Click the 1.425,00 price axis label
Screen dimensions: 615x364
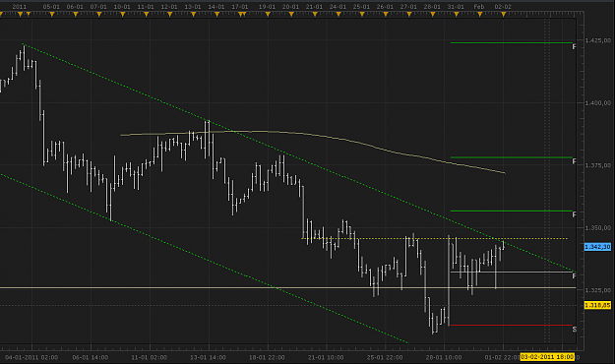(597, 40)
